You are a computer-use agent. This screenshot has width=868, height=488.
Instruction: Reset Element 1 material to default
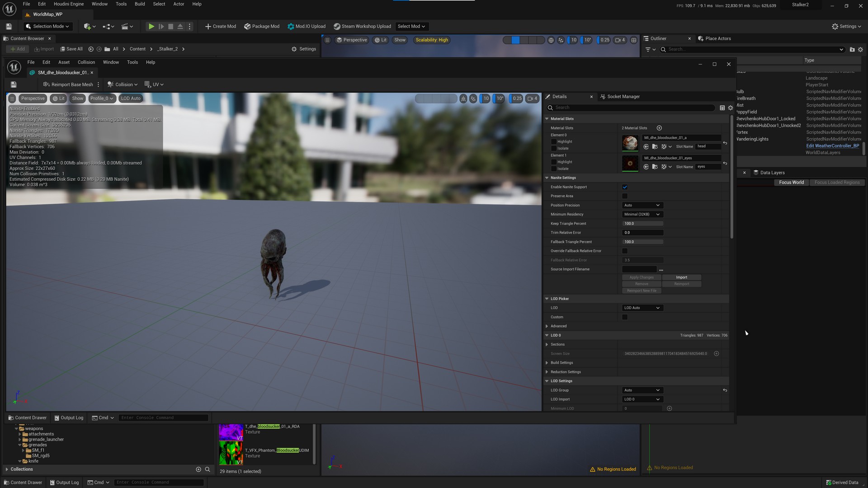tap(725, 164)
